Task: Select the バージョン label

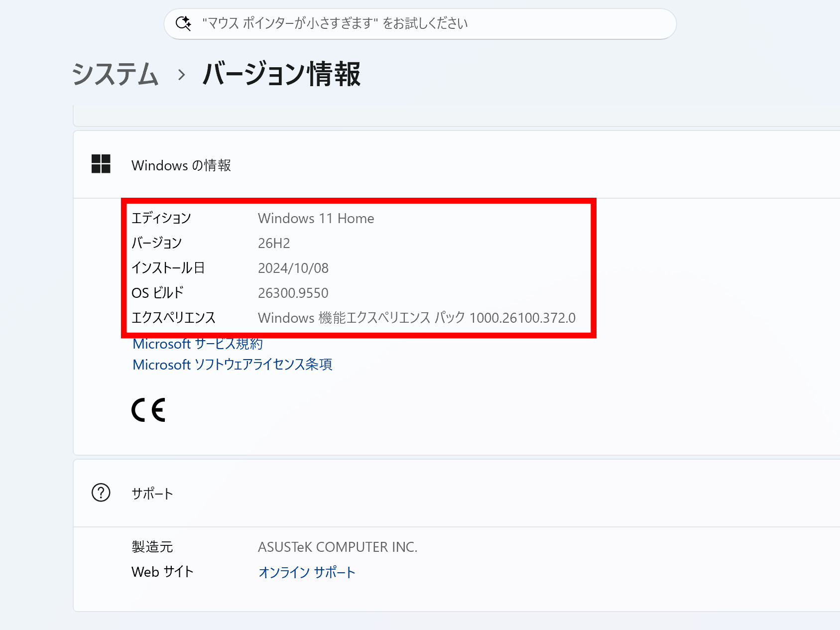Action: coord(157,243)
